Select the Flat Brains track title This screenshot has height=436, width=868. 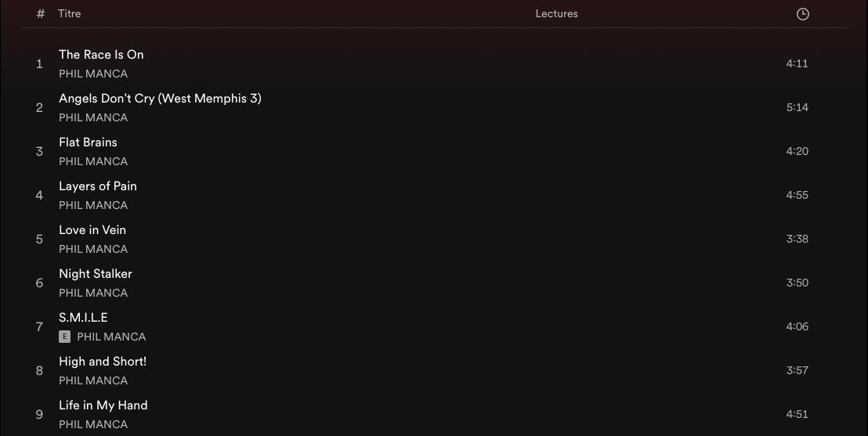click(88, 142)
